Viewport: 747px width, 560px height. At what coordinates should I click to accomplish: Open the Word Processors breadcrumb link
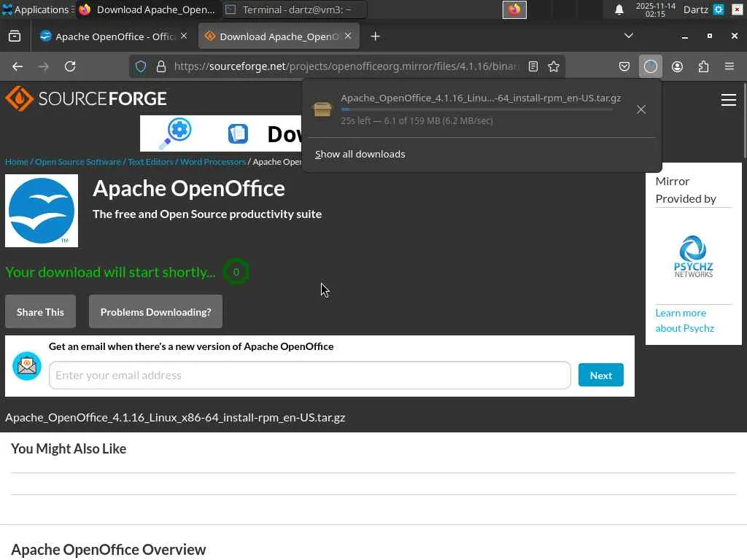pos(213,162)
